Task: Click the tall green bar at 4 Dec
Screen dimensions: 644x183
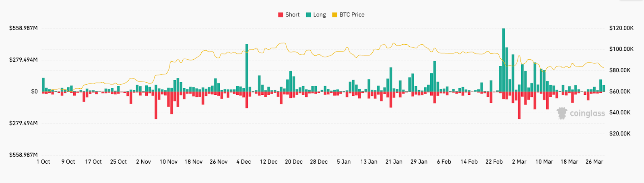Action: (247, 68)
